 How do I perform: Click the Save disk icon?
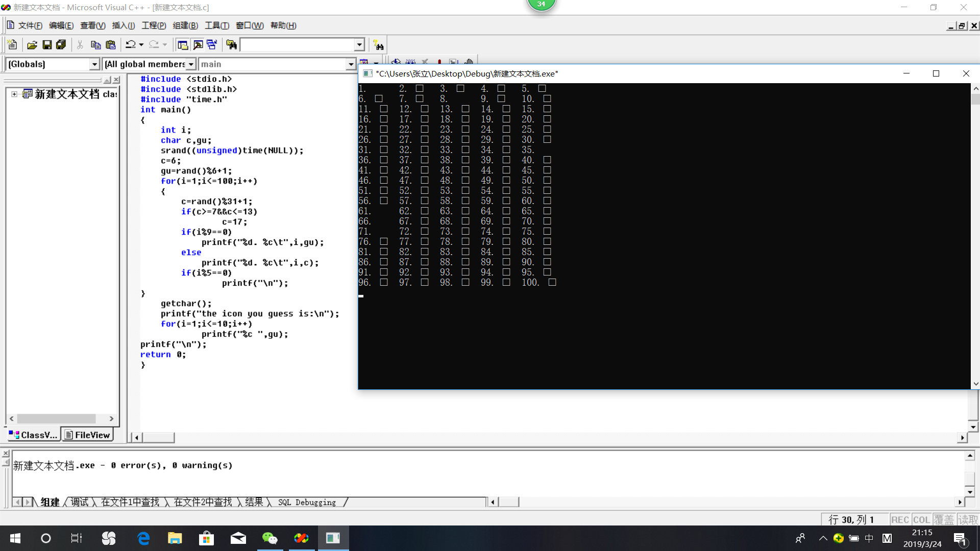tap(47, 45)
